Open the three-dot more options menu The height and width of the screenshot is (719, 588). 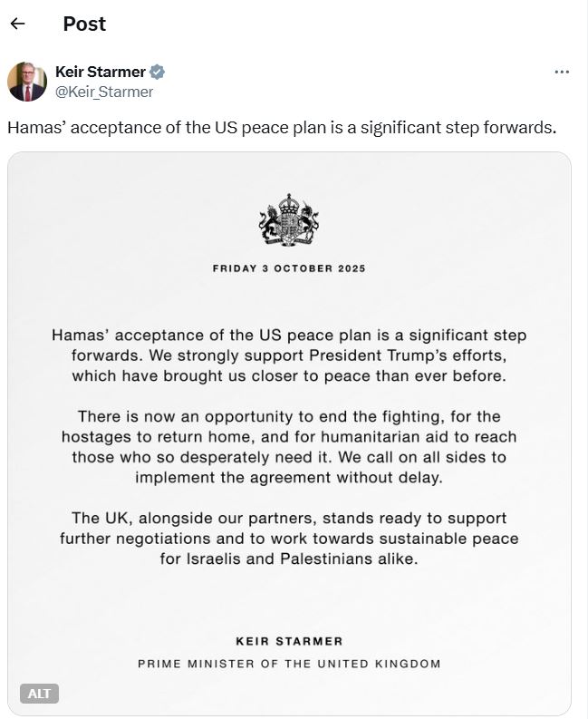[562, 72]
